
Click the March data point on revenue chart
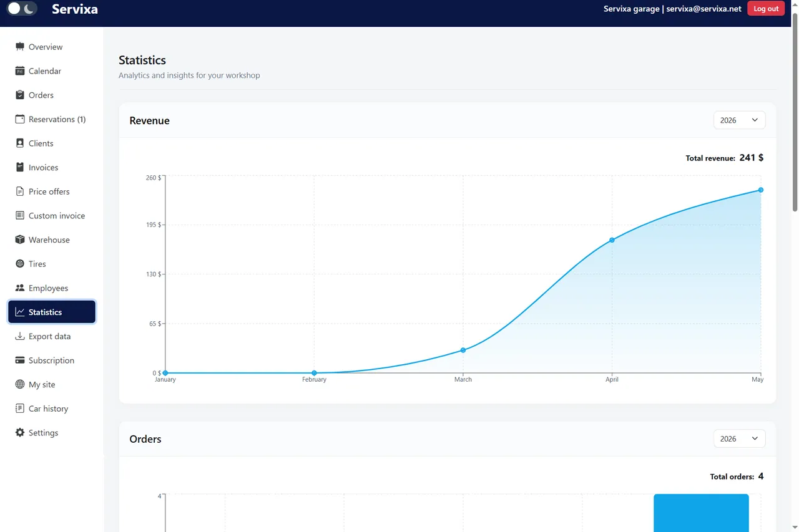click(x=463, y=350)
